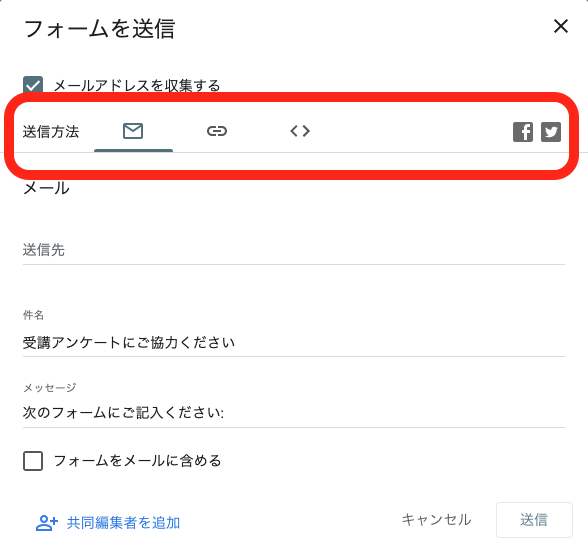Click the メッセージ field with 次のフォームにご記入ください

coord(294,412)
